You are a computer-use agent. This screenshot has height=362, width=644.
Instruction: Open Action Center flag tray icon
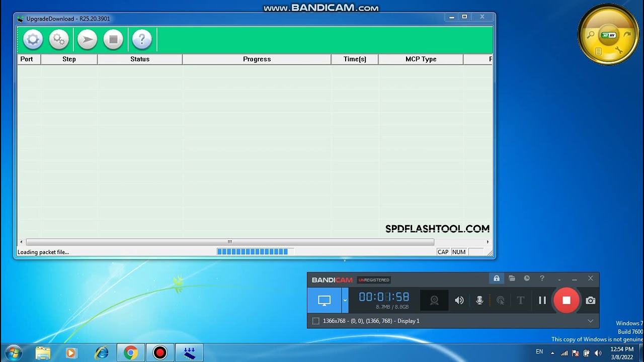tap(576, 353)
